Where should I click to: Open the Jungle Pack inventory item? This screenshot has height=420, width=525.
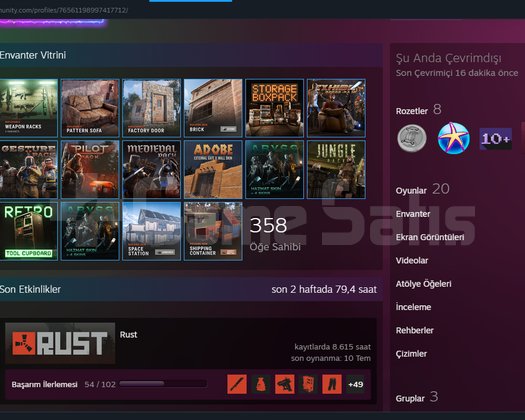coord(336,169)
